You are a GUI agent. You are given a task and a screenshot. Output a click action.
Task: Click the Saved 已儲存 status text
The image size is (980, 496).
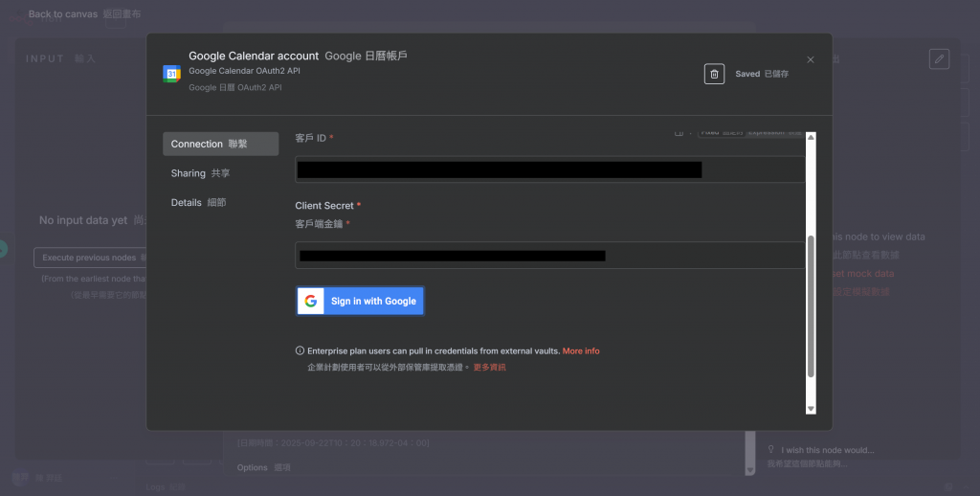click(761, 74)
